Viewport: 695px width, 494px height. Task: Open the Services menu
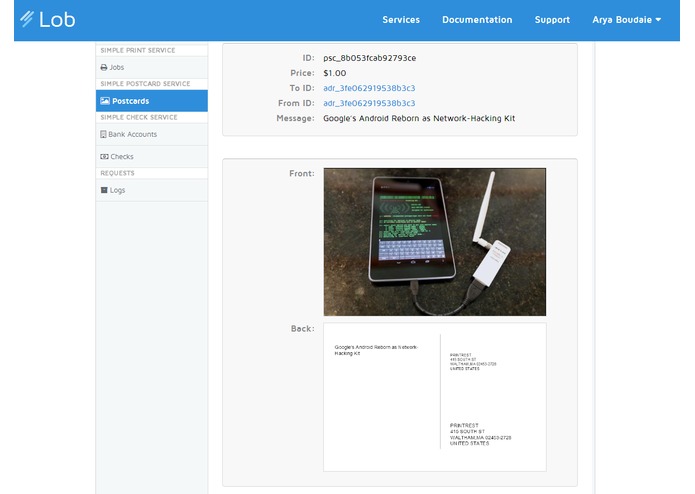(x=401, y=20)
